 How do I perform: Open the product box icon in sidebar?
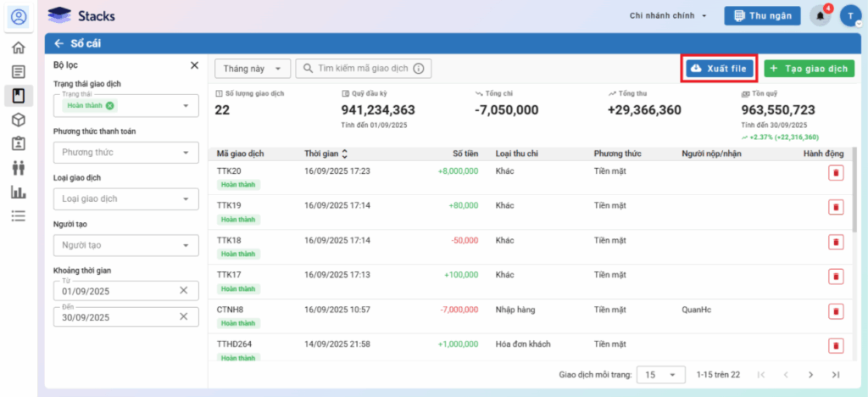(18, 120)
